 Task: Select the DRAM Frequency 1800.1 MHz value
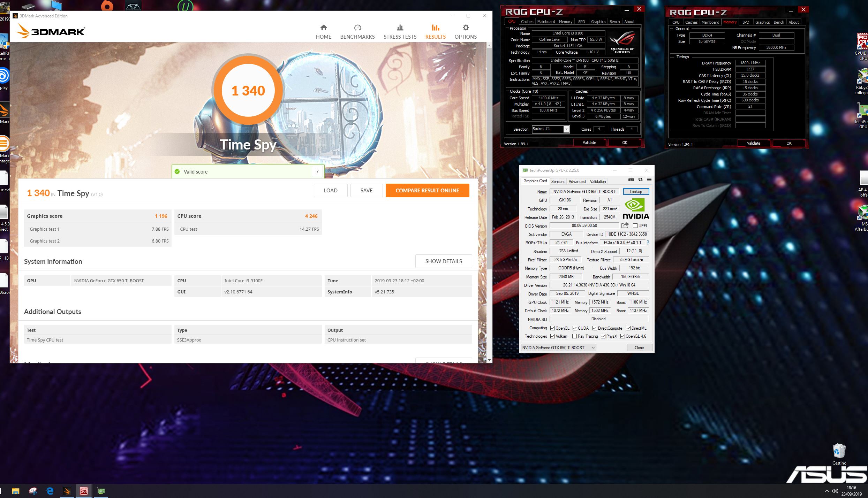(750, 63)
